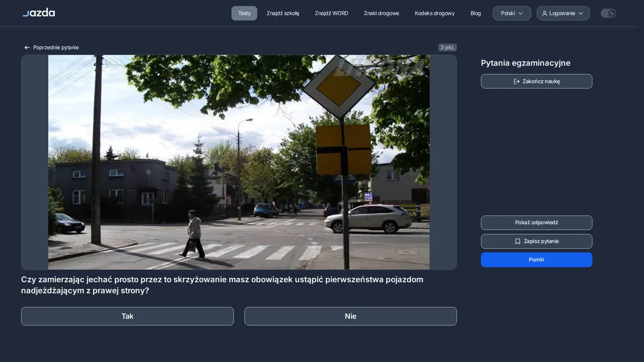
Task: Click the back arrow next to Poprzednie pytanie
Action: point(27,48)
